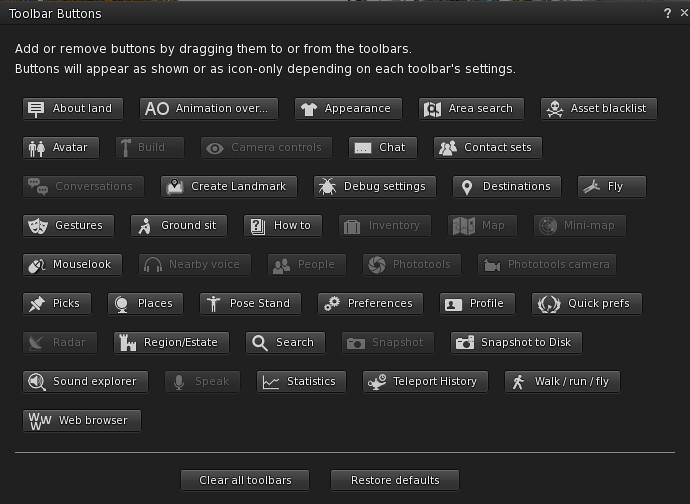Click the Gestures masks icon
This screenshot has width=690, height=504.
point(38,226)
